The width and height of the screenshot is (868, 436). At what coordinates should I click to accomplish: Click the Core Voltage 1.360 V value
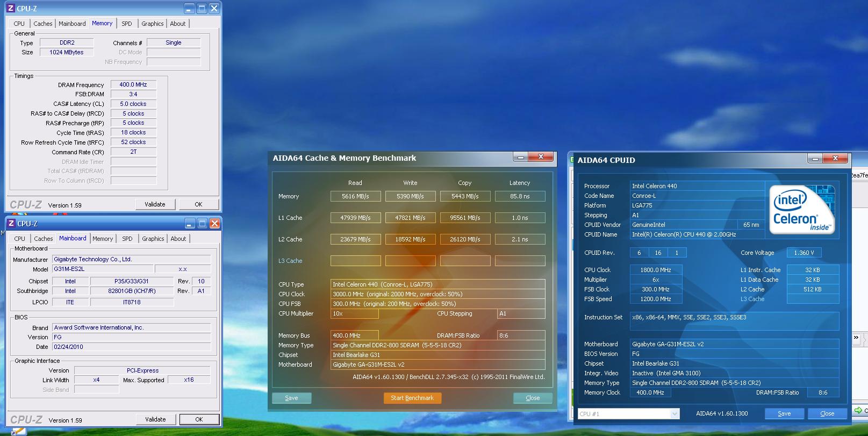[x=804, y=253]
